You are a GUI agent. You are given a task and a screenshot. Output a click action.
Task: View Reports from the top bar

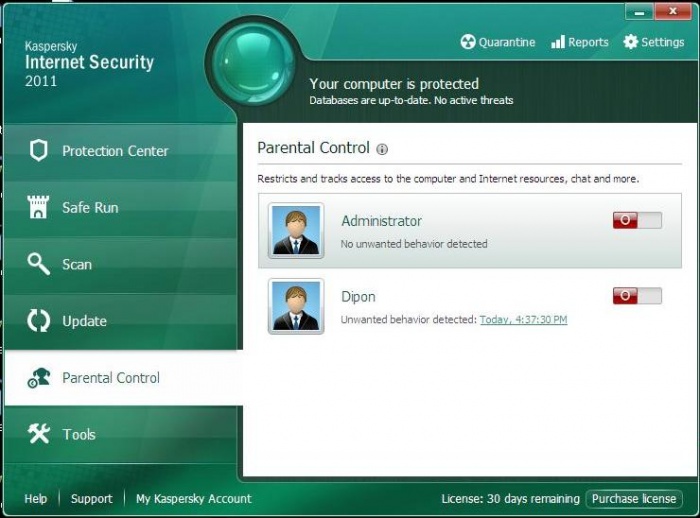coord(579,42)
